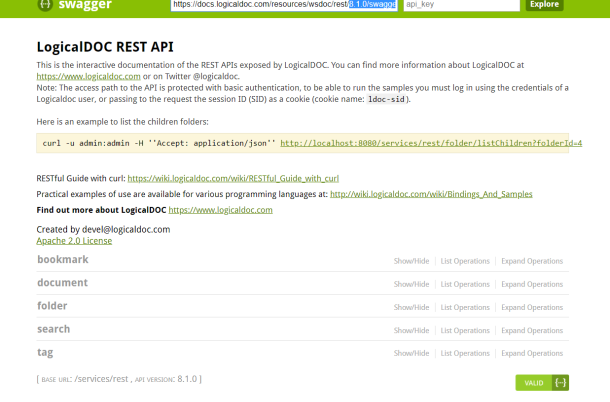Open the RESTful Guide with curl link
This screenshot has height=402, width=610.
220,177
